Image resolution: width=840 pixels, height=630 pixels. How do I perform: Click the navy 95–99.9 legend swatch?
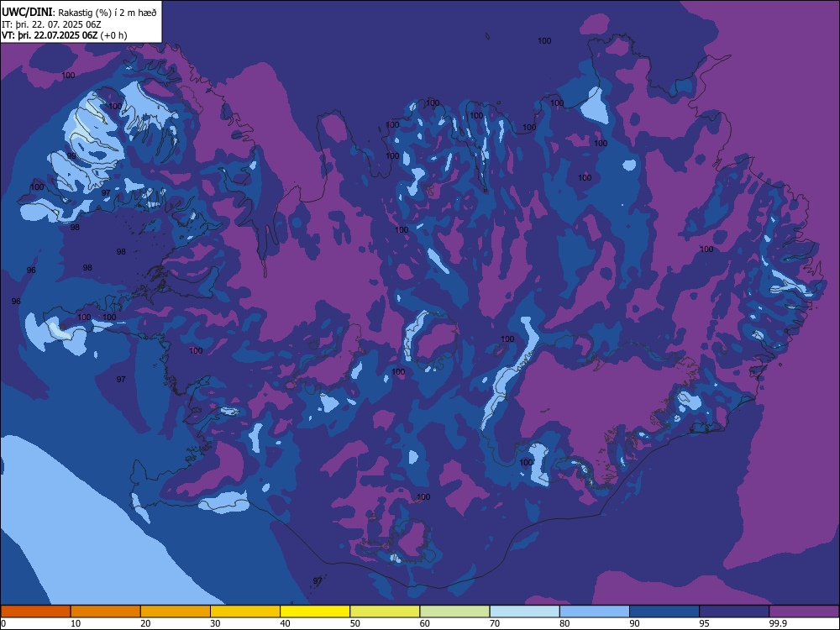734,612
